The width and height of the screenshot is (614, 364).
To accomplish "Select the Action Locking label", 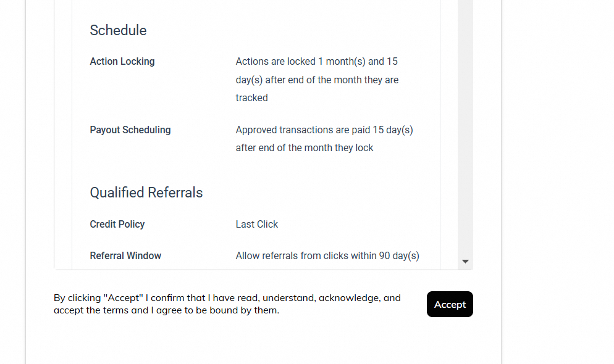I will (122, 62).
